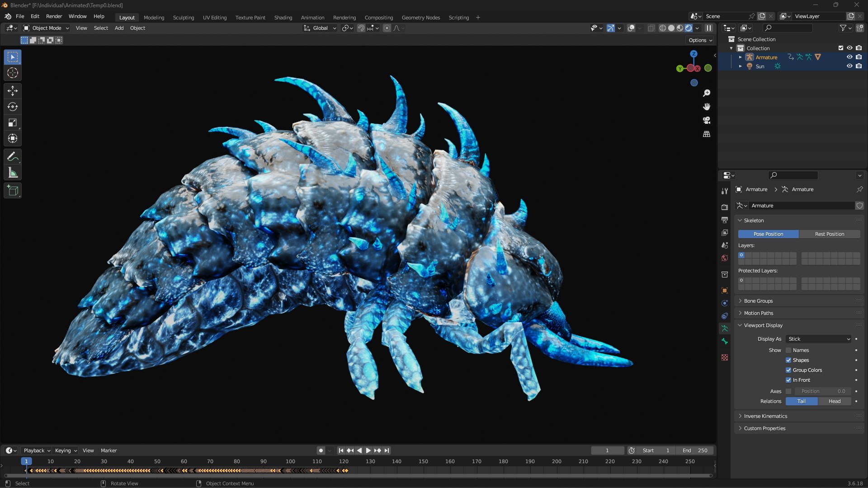868x488 pixels.
Task: Switch to the Animation workspace tab
Action: 312,18
